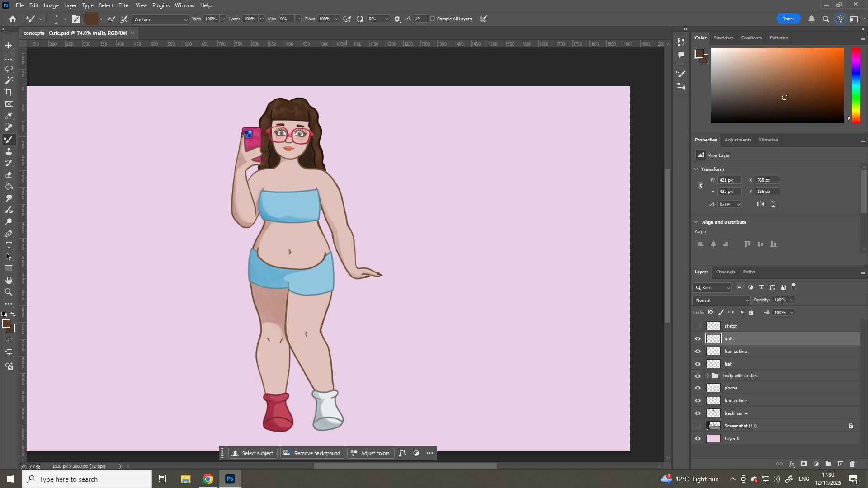Hide the phone layer
The width and height of the screenshot is (868, 488).
pyautogui.click(x=698, y=388)
